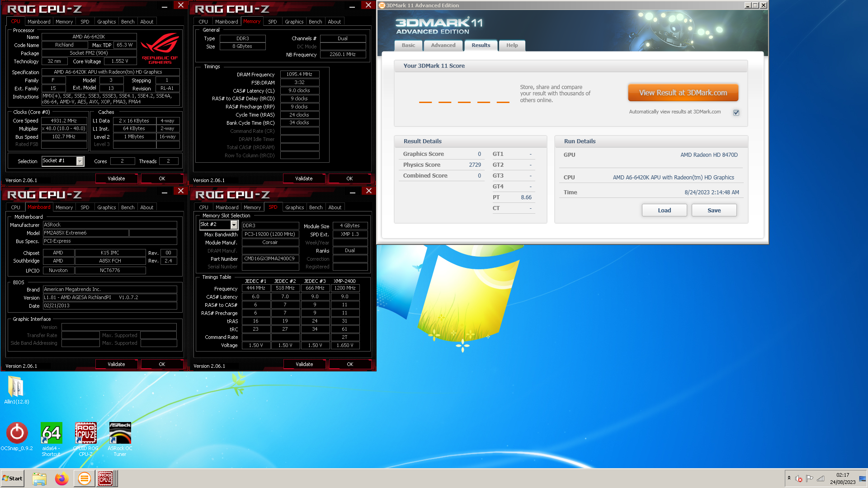Minimize the 3DMark 11 window

tap(748, 5)
